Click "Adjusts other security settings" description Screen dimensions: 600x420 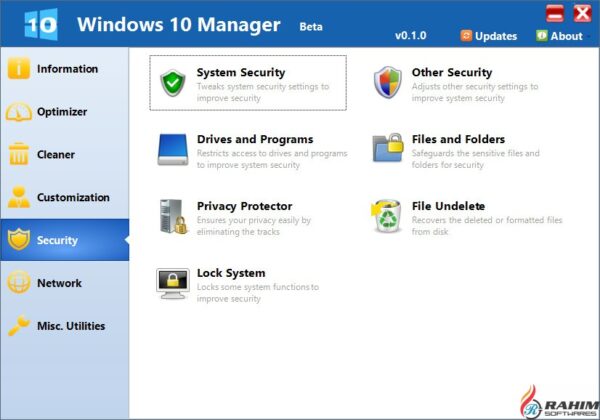(475, 92)
